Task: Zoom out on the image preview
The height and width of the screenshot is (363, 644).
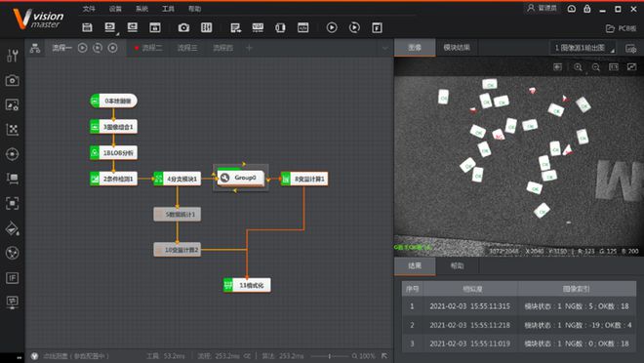Action: 596,67
